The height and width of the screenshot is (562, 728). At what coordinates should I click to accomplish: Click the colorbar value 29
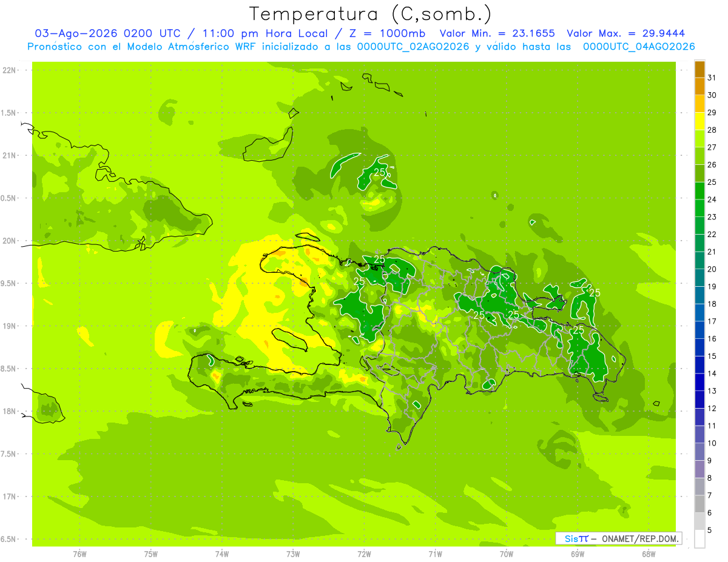(712, 112)
